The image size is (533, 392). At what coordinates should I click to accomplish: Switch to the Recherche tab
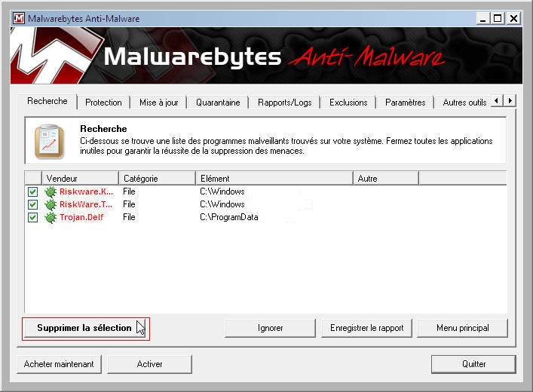[47, 101]
